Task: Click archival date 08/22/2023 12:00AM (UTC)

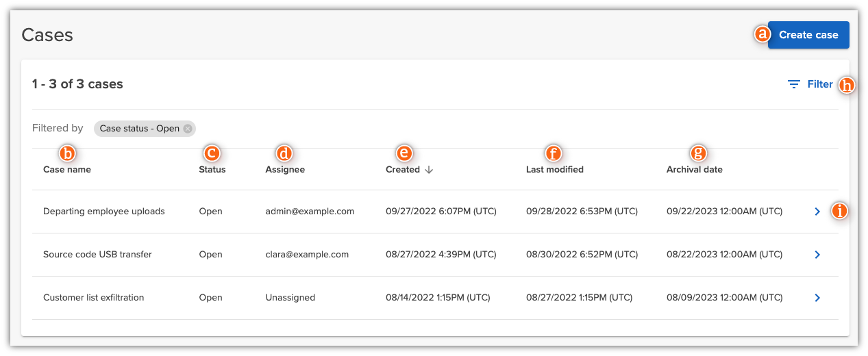Action: (725, 255)
